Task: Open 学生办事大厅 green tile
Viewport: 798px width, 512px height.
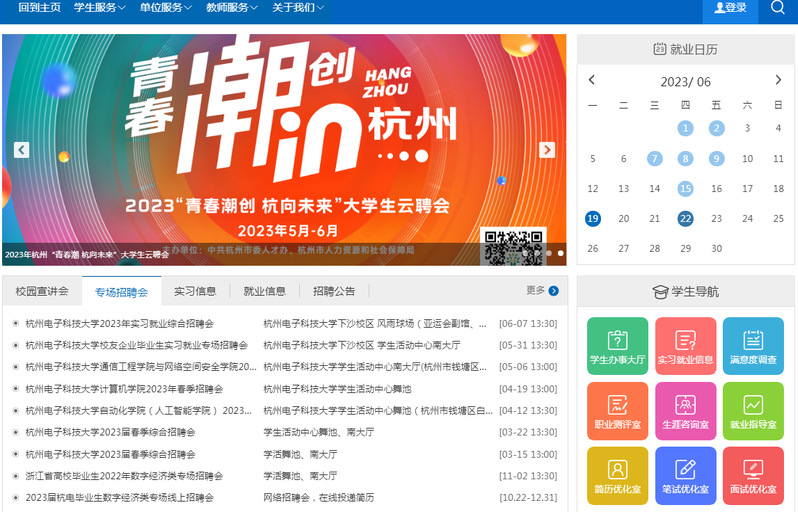Action: [x=617, y=346]
